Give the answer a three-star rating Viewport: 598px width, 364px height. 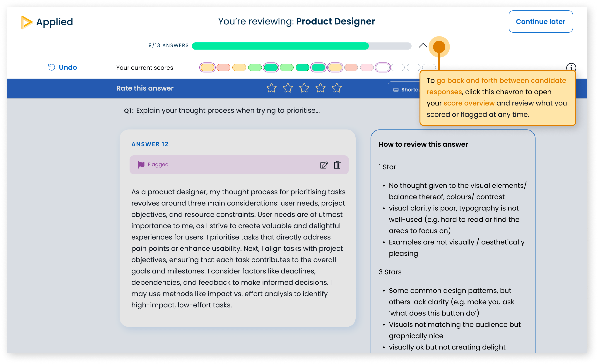click(x=304, y=88)
